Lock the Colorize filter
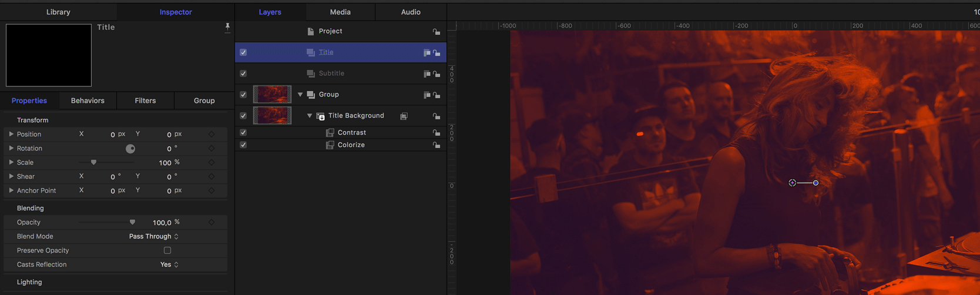This screenshot has width=980, height=295. click(x=436, y=145)
